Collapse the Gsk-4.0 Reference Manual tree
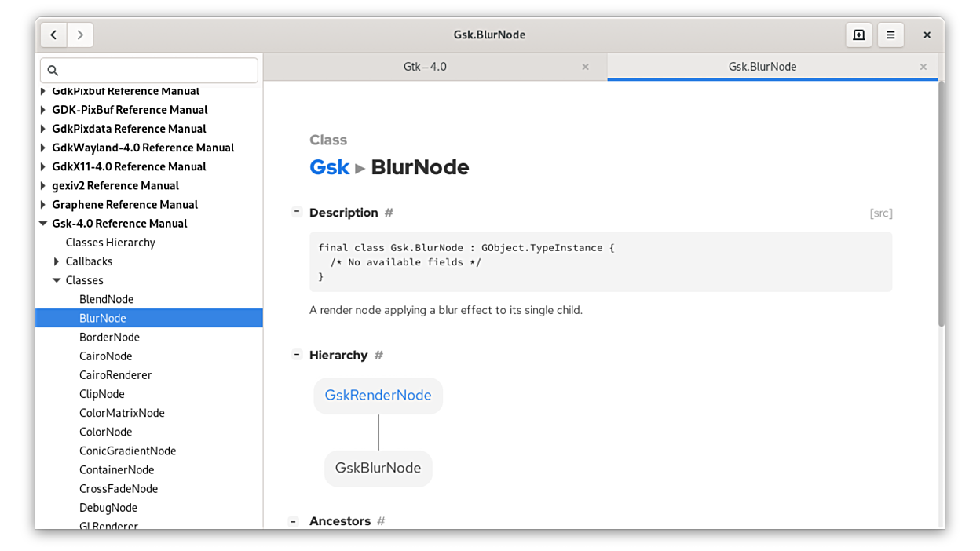The width and height of the screenshot is (980, 551). 43,224
